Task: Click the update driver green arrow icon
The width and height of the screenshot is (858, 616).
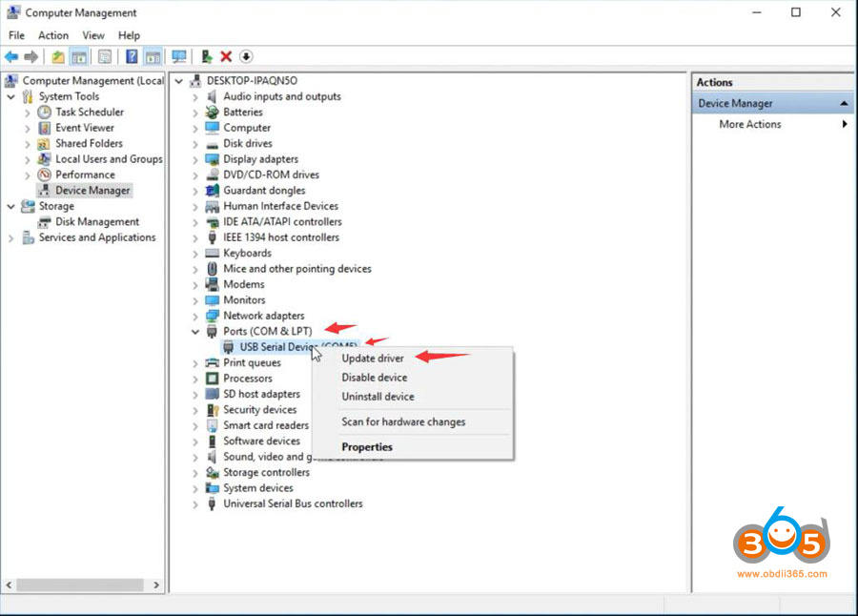Action: coord(207,57)
